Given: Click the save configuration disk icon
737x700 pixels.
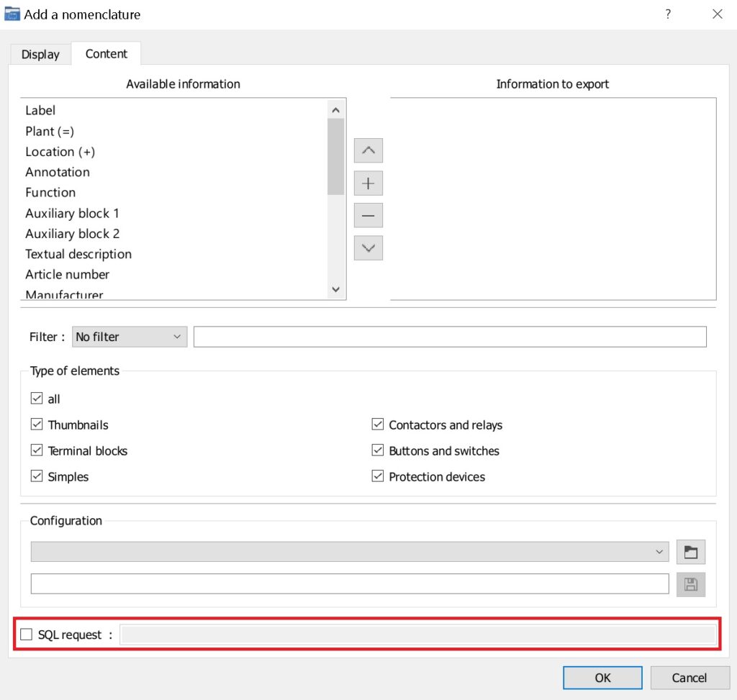Looking at the screenshot, I should (691, 583).
